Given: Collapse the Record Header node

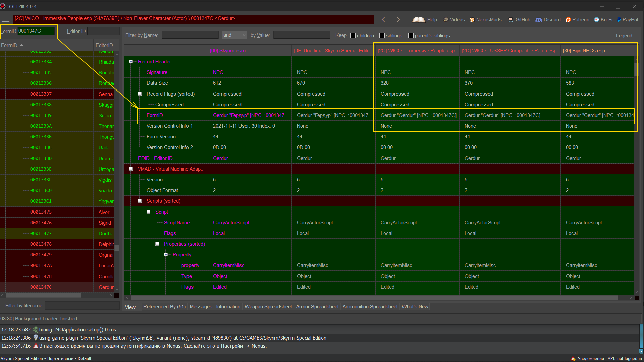Looking at the screenshot, I should click(131, 62).
